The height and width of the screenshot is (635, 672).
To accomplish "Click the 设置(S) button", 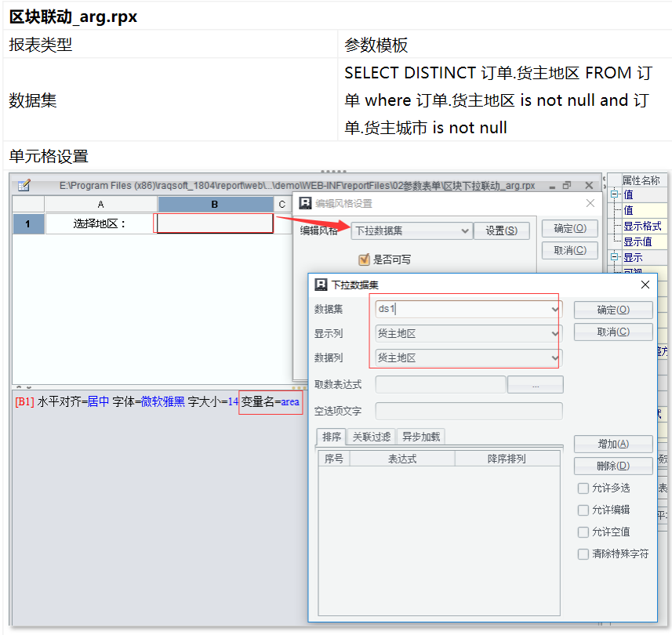I will tap(501, 231).
